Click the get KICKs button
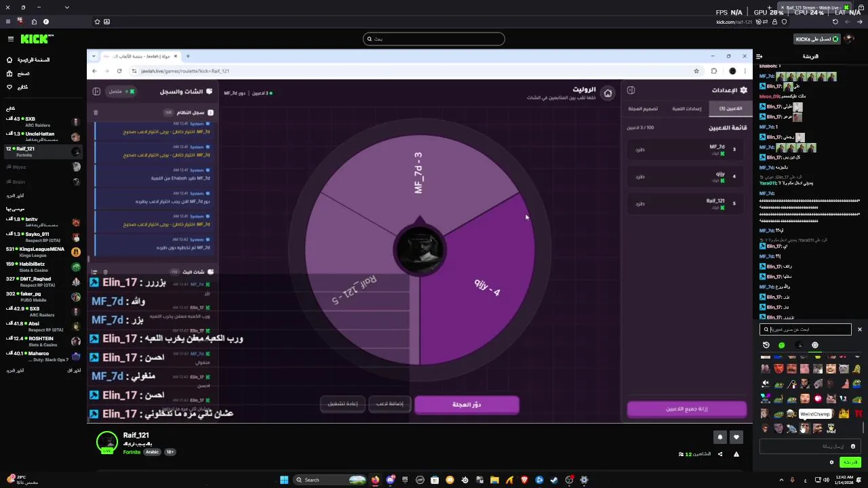 [817, 39]
